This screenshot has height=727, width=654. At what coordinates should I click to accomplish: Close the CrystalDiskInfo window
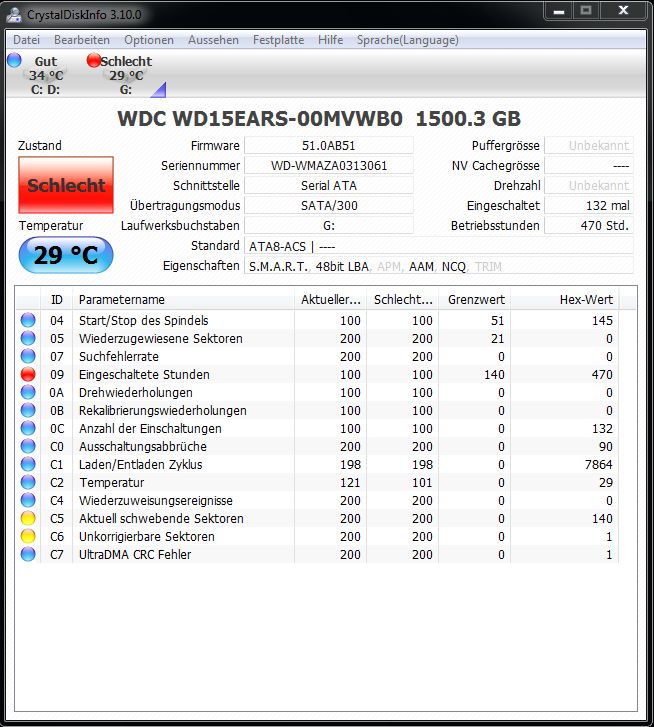(x=623, y=11)
